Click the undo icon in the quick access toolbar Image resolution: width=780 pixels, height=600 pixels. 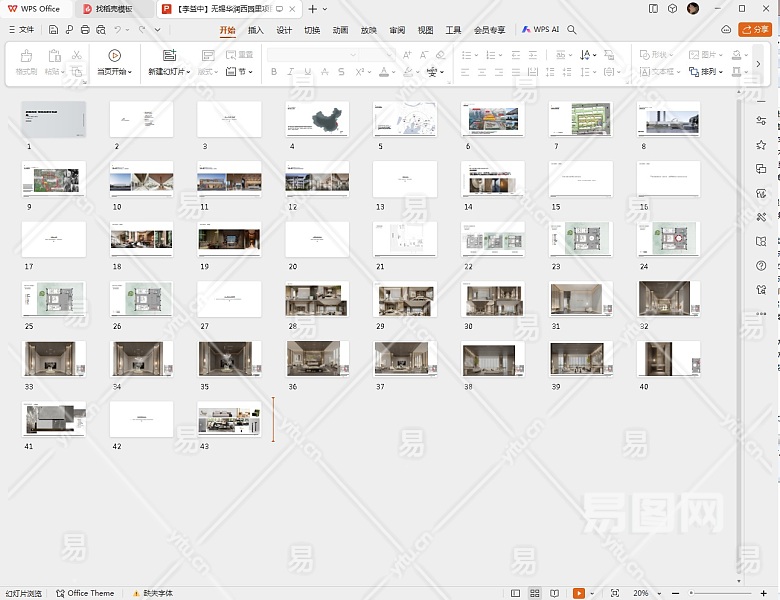pos(120,30)
